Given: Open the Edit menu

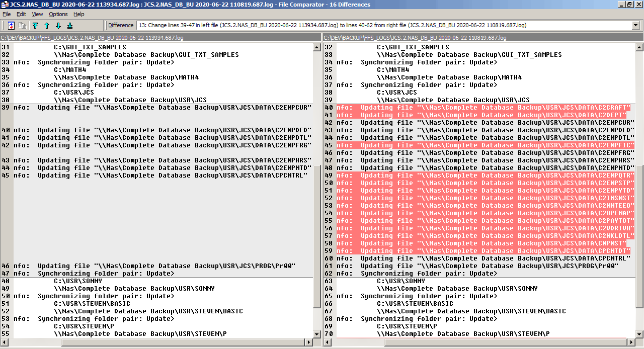Looking at the screenshot, I should (21, 14).
